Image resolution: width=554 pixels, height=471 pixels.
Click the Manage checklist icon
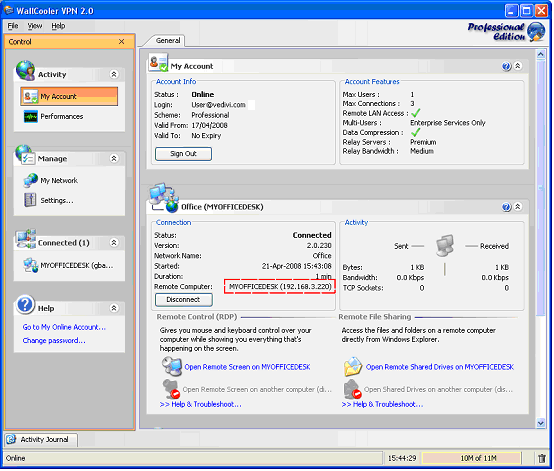[x=24, y=155]
